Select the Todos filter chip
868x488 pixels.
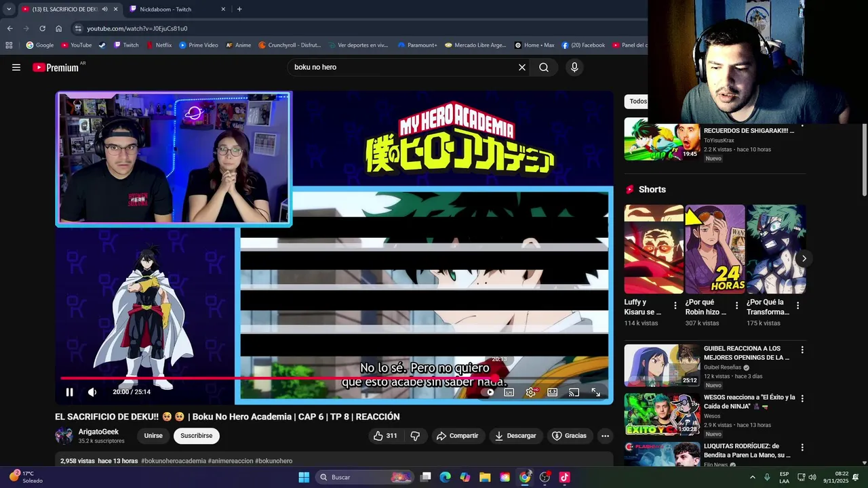click(x=637, y=102)
